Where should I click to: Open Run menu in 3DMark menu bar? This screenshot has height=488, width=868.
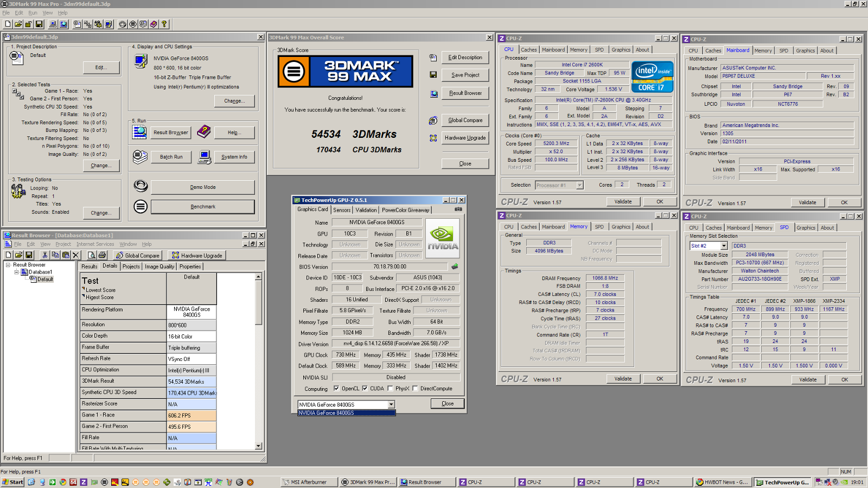33,12
